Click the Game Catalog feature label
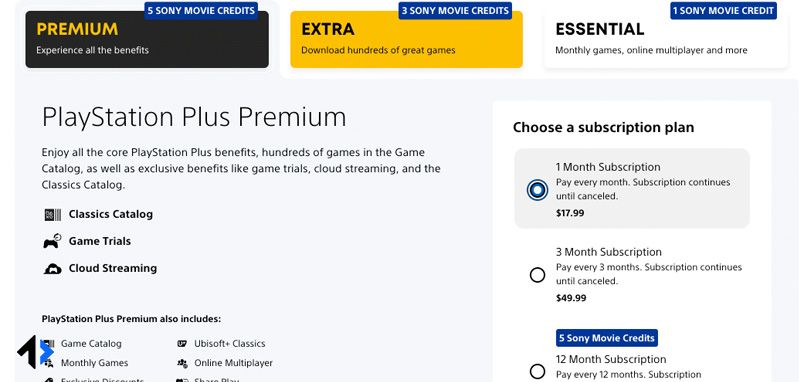Image resolution: width=800 pixels, height=382 pixels. [91, 344]
